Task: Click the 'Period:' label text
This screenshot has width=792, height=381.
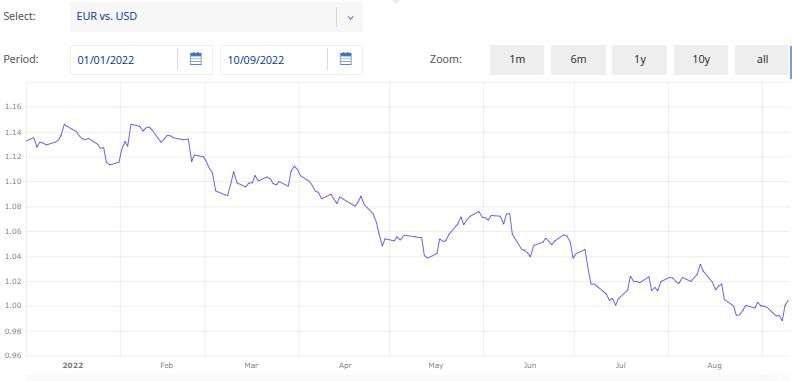Action: [21, 59]
